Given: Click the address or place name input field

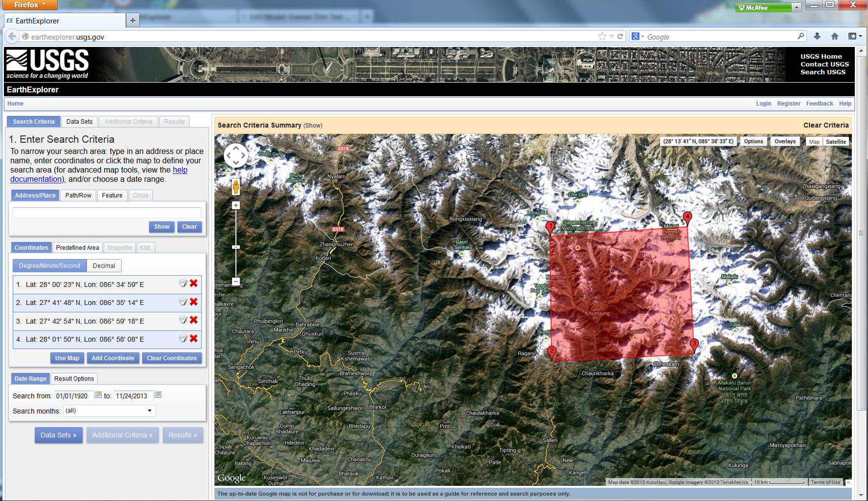Looking at the screenshot, I should point(106,213).
